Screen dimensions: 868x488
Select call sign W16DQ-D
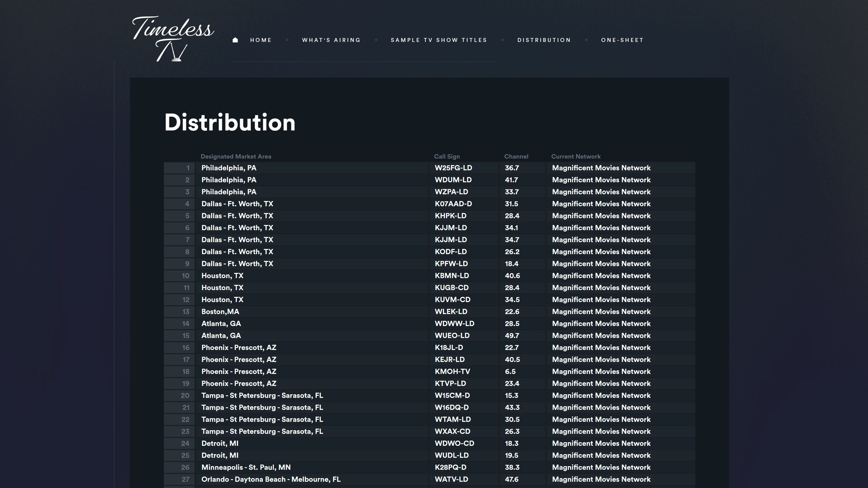(451, 408)
